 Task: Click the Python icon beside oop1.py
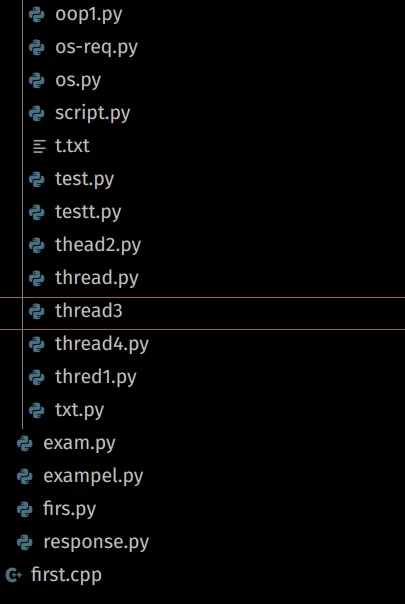37,15
